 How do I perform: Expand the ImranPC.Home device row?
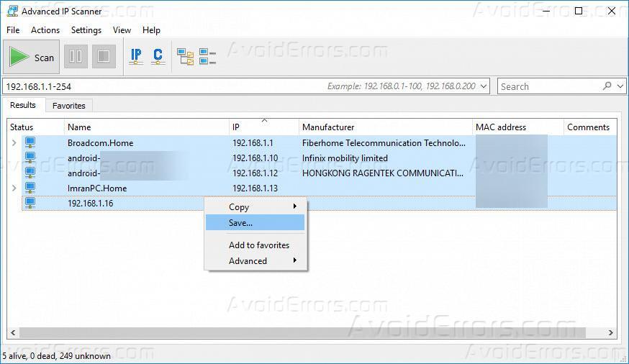(14, 188)
